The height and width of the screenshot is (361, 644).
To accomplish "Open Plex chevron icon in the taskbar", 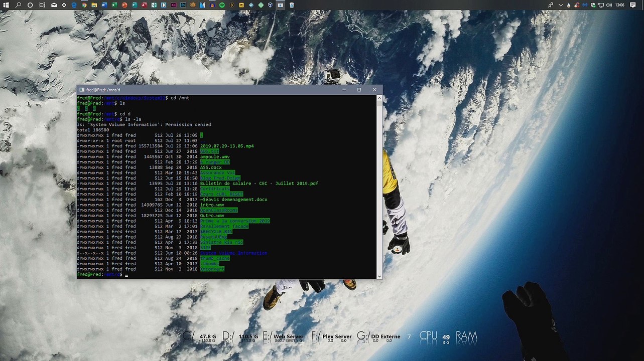I will click(x=232, y=5).
